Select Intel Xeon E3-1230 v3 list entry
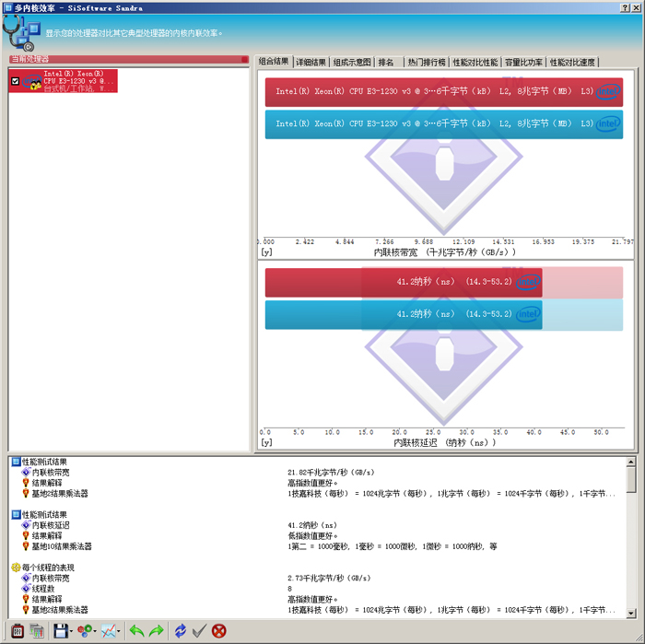Image resolution: width=645 pixels, height=644 pixels. (x=63, y=81)
